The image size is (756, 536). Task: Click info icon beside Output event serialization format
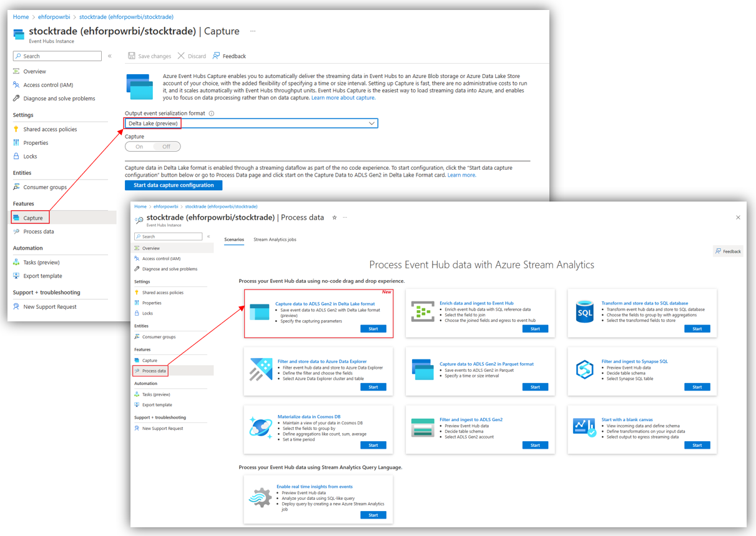[x=212, y=114]
